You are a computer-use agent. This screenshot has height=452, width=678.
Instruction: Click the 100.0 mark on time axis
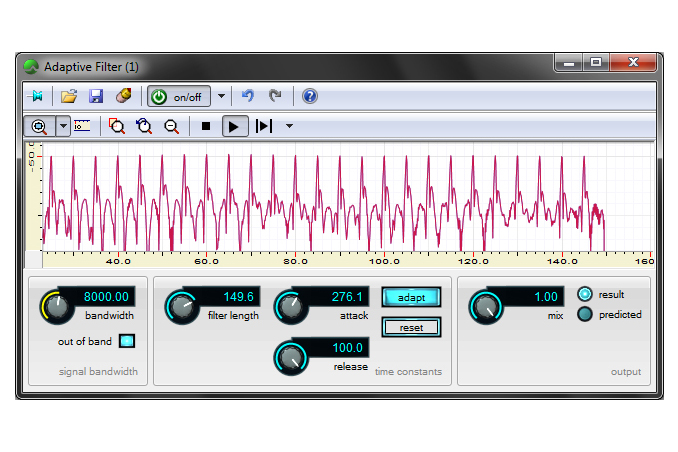[x=384, y=261]
